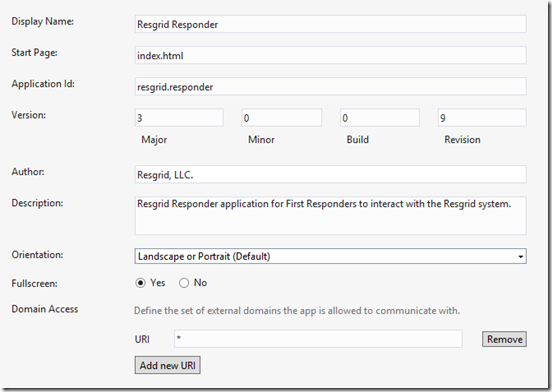Select Fullscreen No radio button

click(x=184, y=283)
